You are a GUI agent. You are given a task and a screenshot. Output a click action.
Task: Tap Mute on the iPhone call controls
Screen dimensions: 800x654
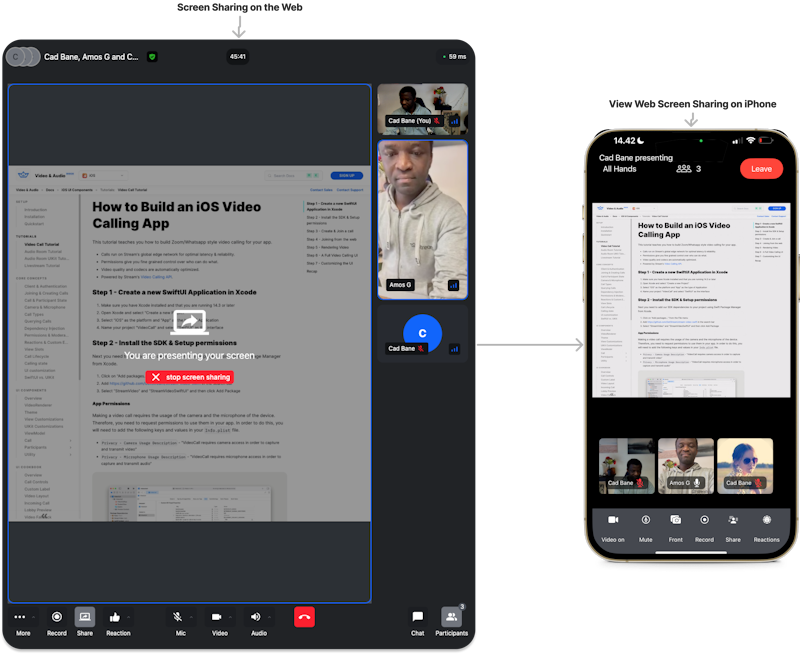tap(645, 520)
